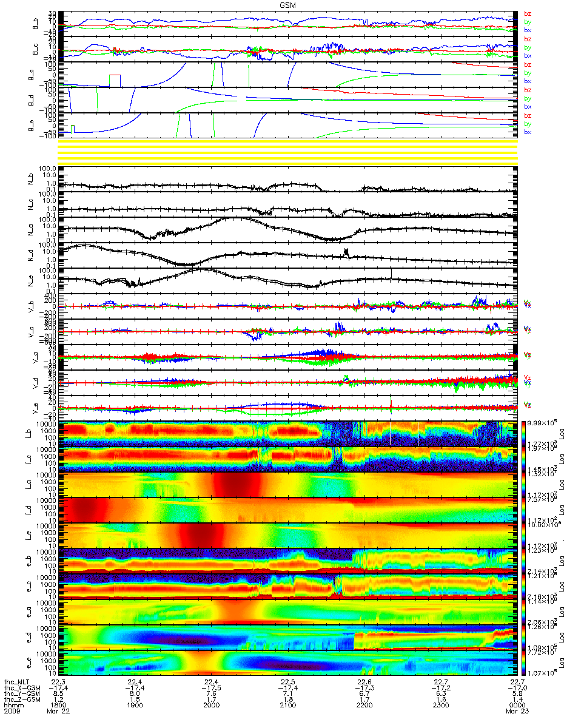564x728 pixels.
Task: Click the blue "bx" legend of panel B_b
Action: click(x=528, y=30)
